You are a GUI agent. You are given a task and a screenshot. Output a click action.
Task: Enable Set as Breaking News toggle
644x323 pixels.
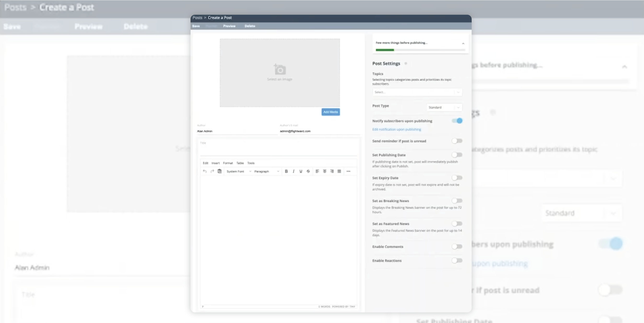[457, 201]
